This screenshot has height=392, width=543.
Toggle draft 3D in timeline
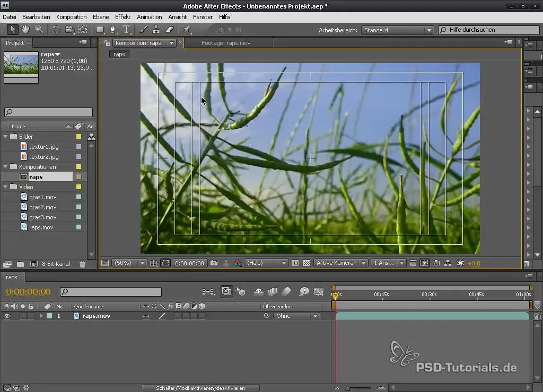click(240, 292)
